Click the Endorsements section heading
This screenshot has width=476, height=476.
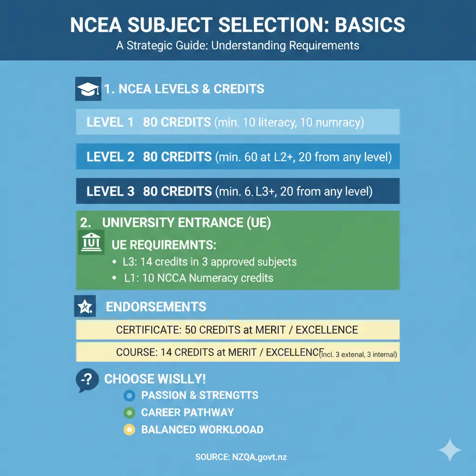tap(156, 307)
